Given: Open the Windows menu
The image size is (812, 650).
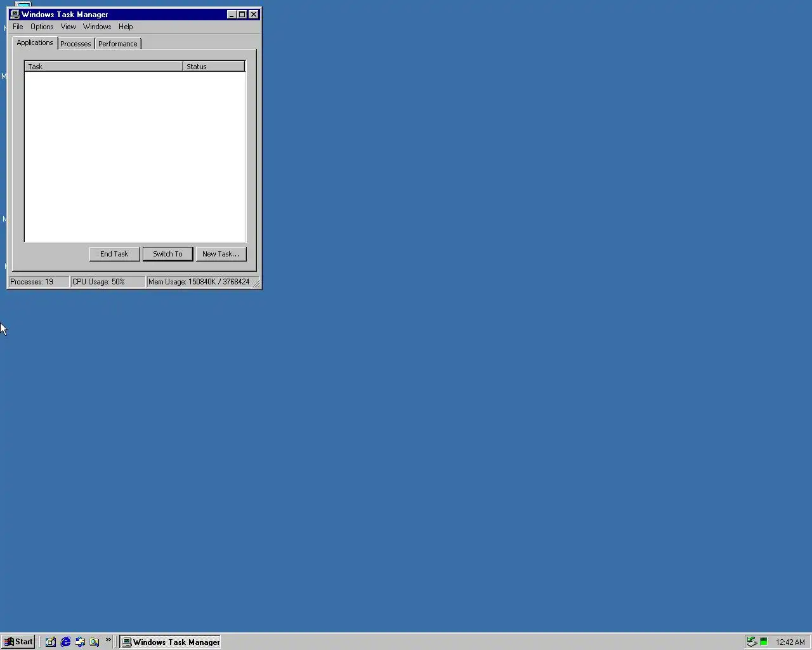Looking at the screenshot, I should coord(97,27).
